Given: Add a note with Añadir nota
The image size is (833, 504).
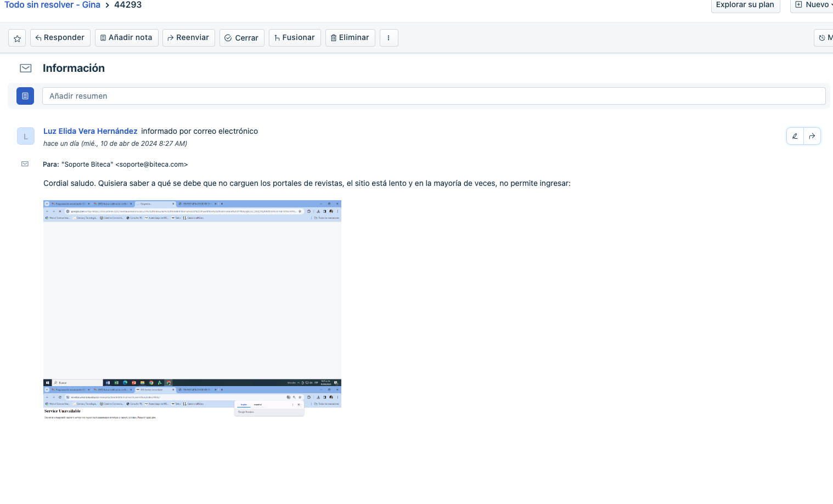Looking at the screenshot, I should (126, 38).
